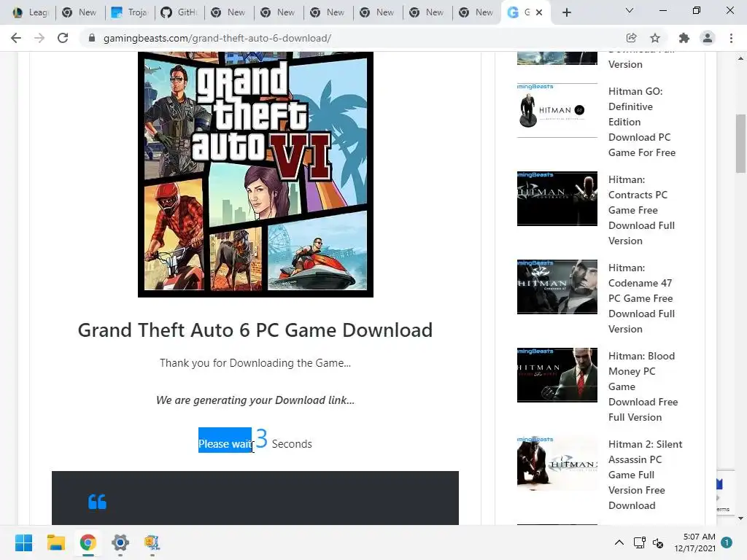The width and height of the screenshot is (747, 560).
Task: Switch to the GitHub tab
Action: click(179, 12)
